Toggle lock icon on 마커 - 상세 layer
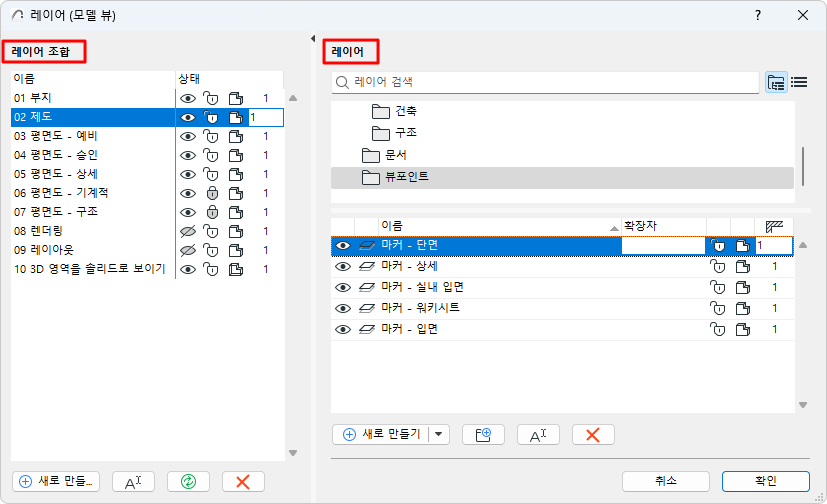This screenshot has height=504, width=827. [717, 266]
